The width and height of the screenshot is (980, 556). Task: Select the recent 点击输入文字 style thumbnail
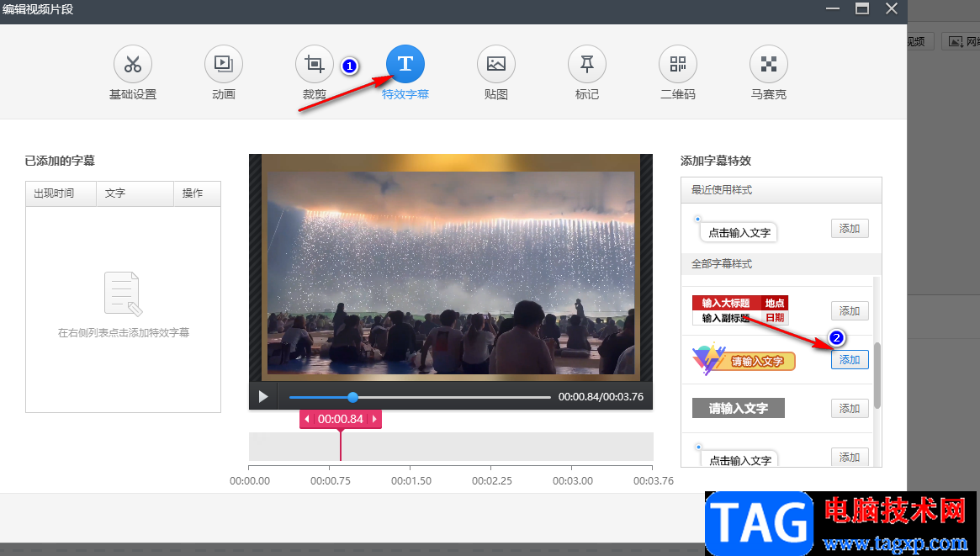coord(735,230)
